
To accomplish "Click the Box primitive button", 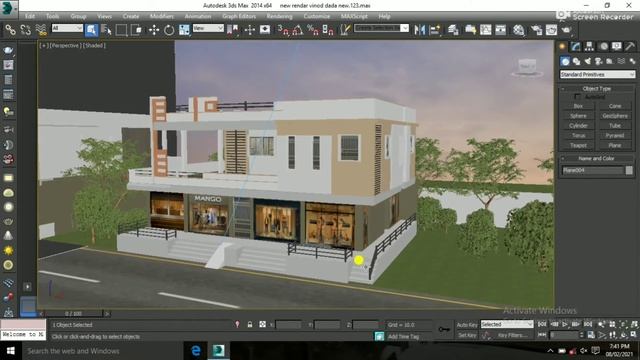I will 578,106.
